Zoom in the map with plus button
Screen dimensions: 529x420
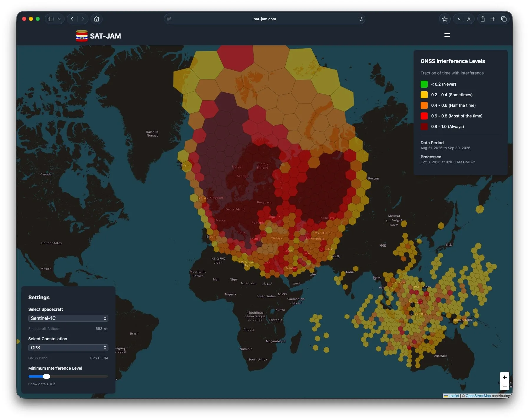pos(505,377)
